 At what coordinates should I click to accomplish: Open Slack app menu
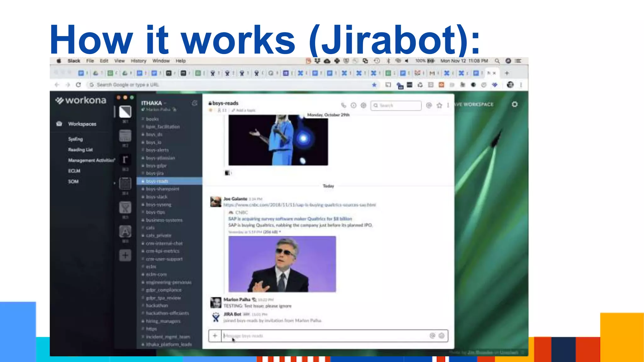(74, 61)
